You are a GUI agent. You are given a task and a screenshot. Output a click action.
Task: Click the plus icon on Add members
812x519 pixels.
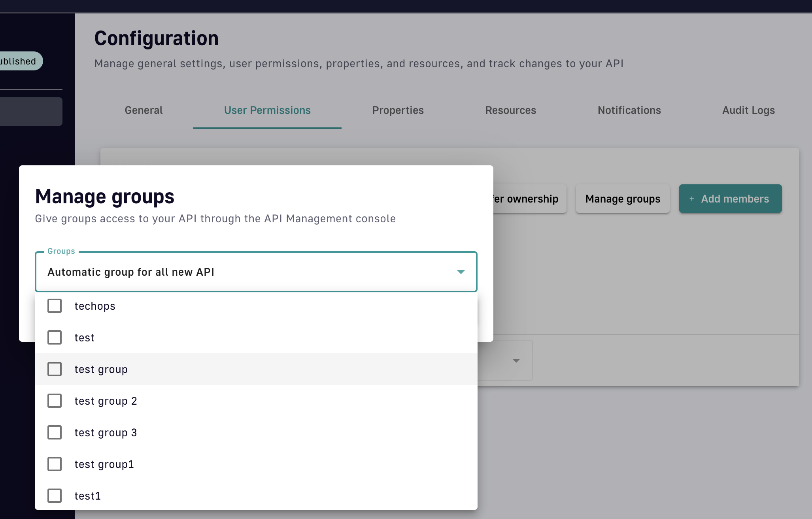[x=691, y=199]
